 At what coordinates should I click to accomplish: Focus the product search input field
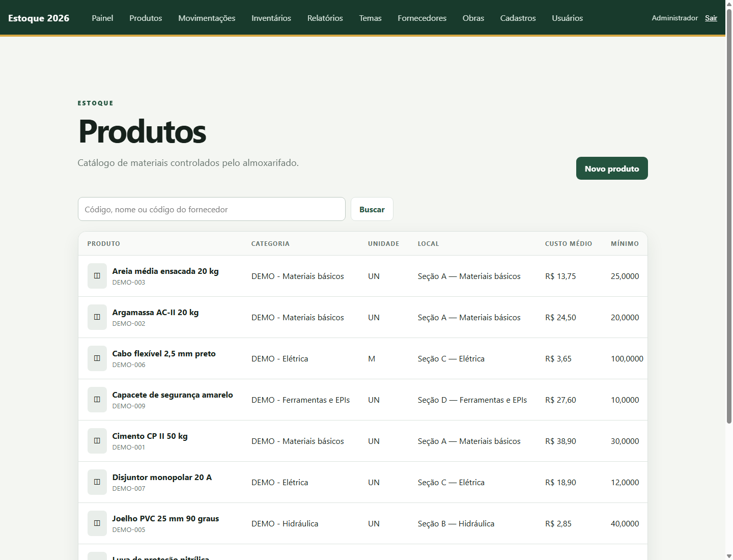point(212,209)
